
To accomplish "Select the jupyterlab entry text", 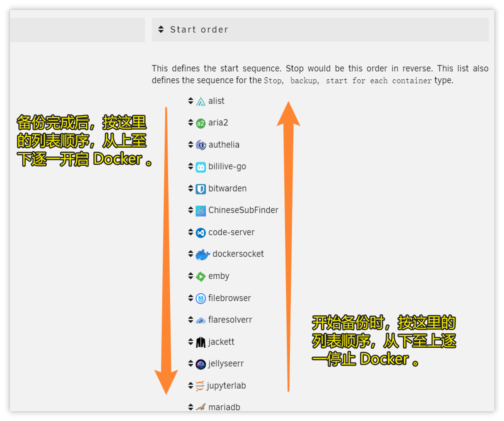I will [x=226, y=386].
